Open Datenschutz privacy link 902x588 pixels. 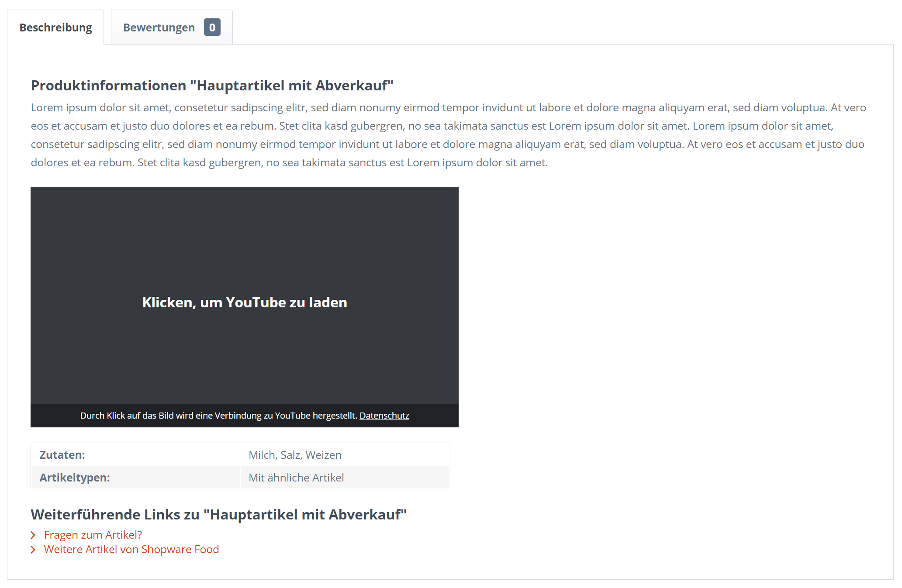(x=384, y=415)
